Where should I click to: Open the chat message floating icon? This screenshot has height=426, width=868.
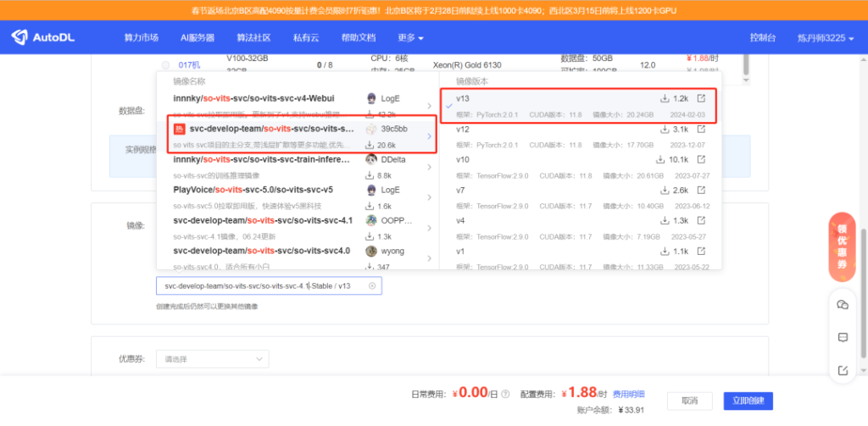(843, 337)
